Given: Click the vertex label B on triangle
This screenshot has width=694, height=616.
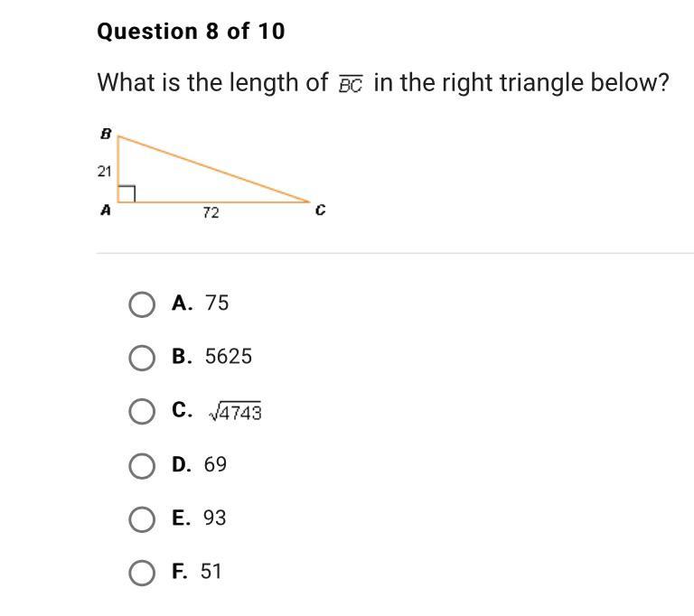Looking at the screenshot, I should (x=106, y=133).
